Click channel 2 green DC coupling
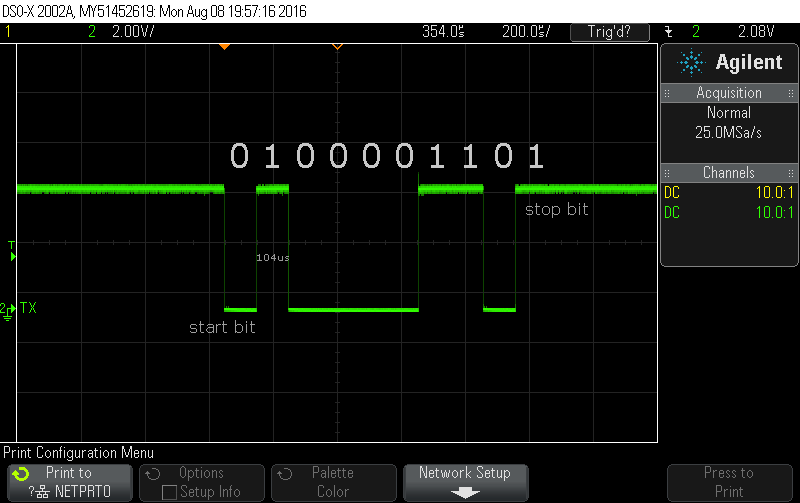The width and height of the screenshot is (800, 503). [672, 212]
